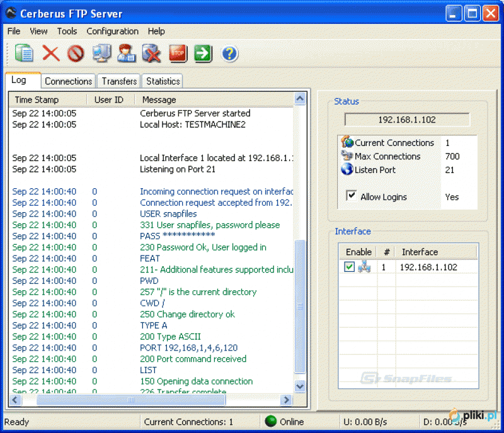Image resolution: width=504 pixels, height=433 pixels.
Task: Uncheck the Enable box for interface 1
Action: click(349, 267)
